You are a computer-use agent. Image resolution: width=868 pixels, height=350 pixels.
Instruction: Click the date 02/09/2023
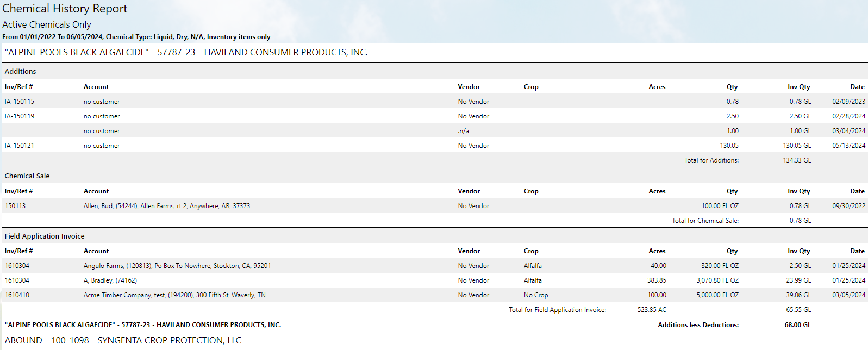[x=848, y=102]
